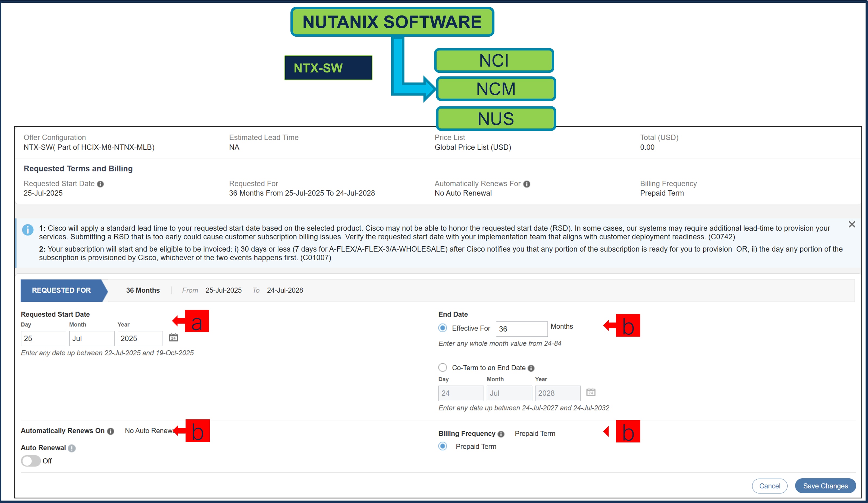The width and height of the screenshot is (868, 503).
Task: Click the NCI box in the diagram
Action: pyautogui.click(x=494, y=61)
